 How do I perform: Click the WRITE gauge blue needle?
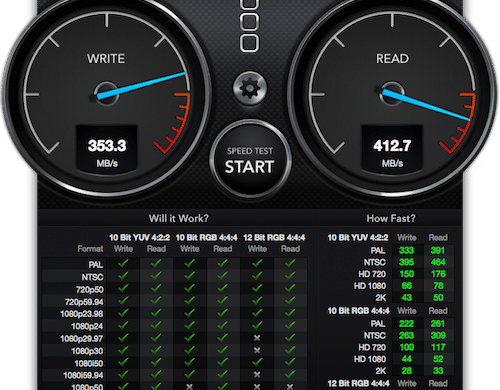[141, 86]
